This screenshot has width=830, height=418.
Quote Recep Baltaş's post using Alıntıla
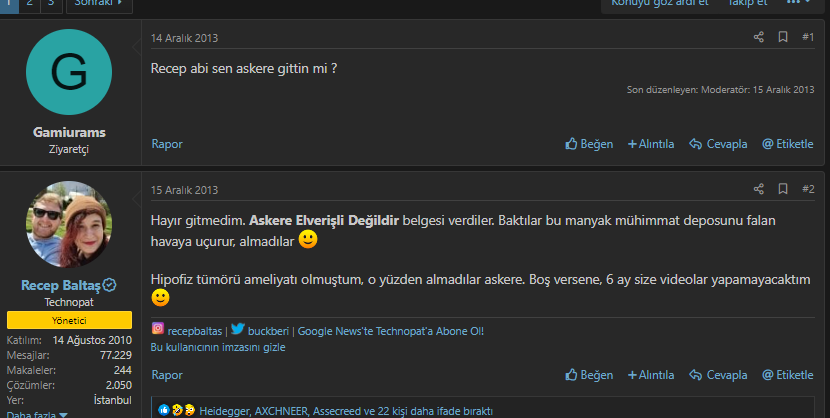coord(651,375)
